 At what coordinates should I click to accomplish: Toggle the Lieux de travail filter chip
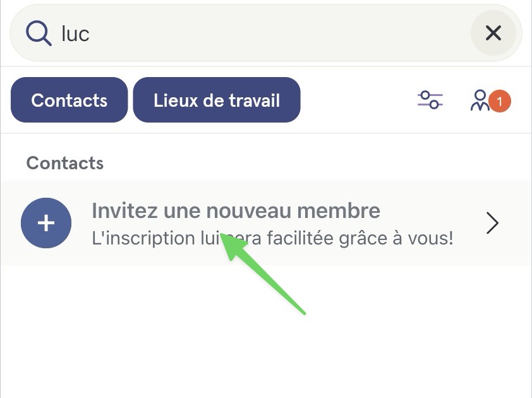point(217,100)
